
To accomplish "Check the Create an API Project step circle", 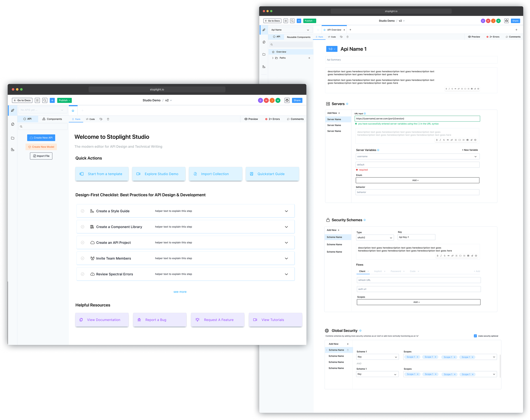I will click(x=82, y=242).
